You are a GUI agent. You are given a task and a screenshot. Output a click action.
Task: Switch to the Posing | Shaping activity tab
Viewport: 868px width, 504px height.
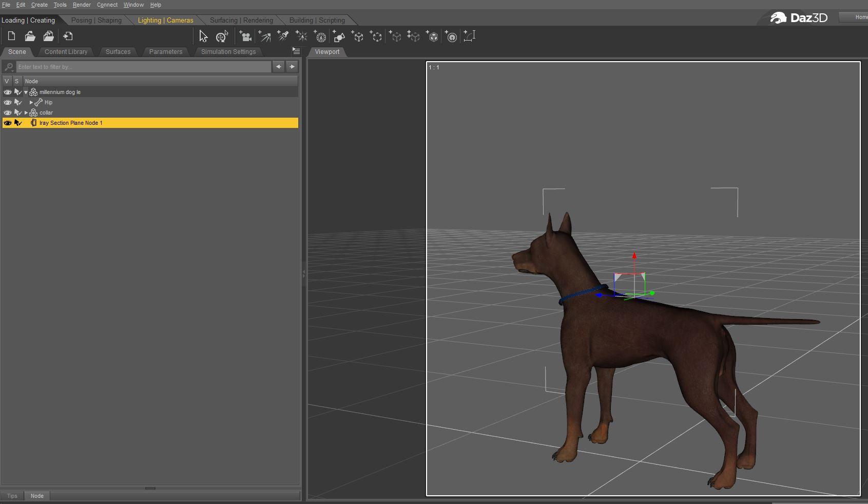[x=97, y=20]
